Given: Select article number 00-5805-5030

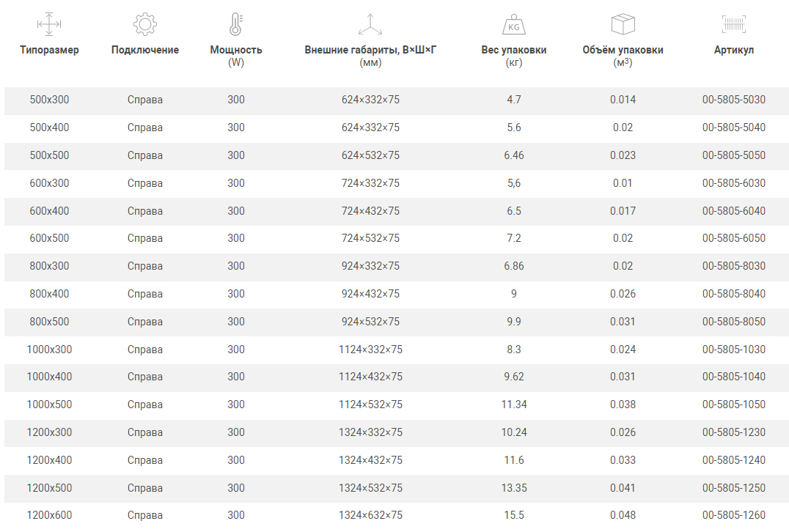Looking at the screenshot, I should pyautogui.click(x=733, y=100).
